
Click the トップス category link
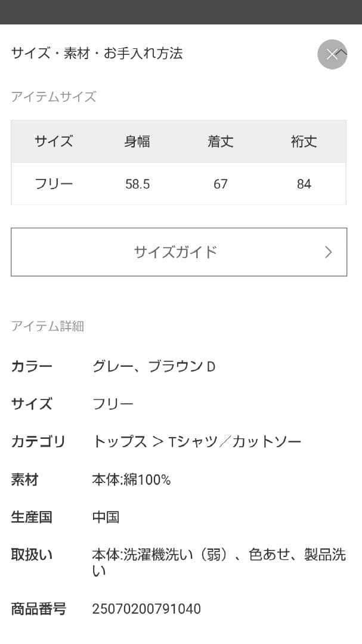tap(119, 442)
